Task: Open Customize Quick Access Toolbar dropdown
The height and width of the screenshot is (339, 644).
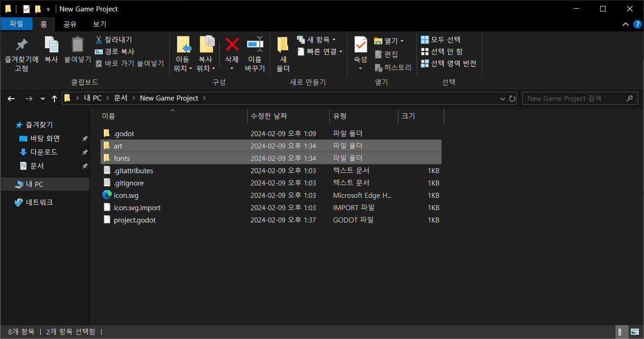Action: point(48,9)
